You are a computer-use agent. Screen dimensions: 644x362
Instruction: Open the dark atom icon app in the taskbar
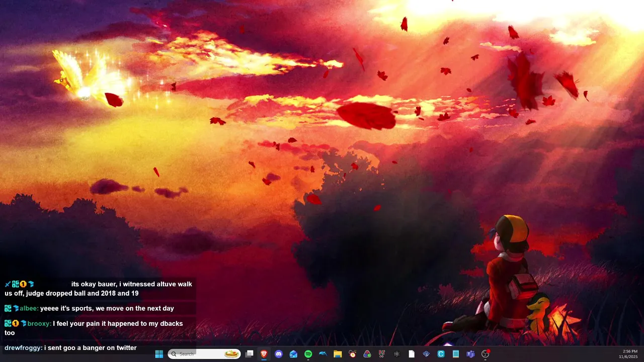point(396,354)
